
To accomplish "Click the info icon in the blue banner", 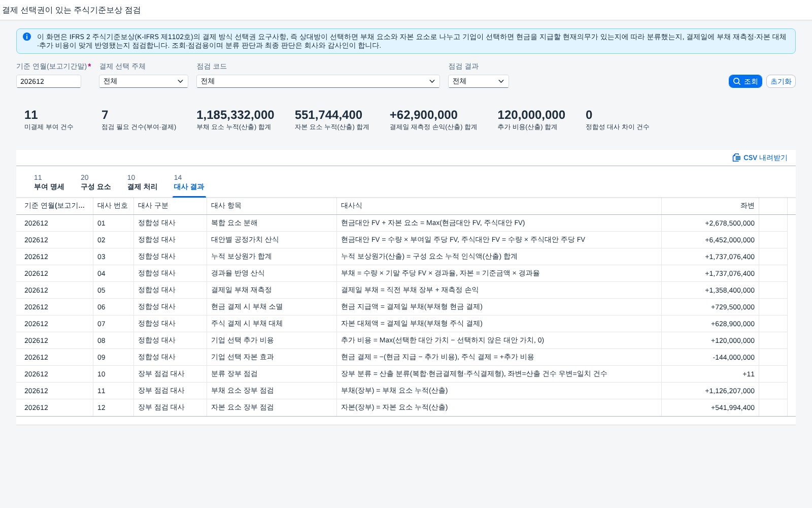I will 27,37.
